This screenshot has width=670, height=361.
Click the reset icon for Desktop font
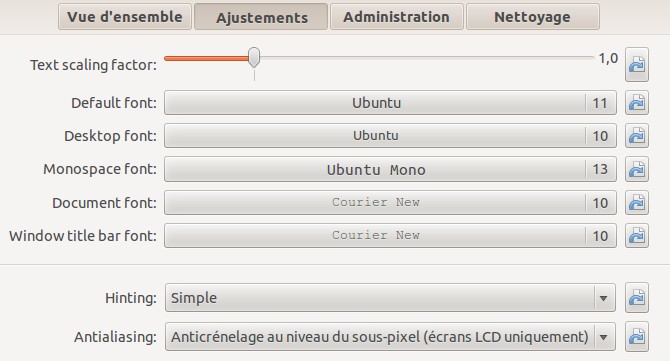pos(637,135)
